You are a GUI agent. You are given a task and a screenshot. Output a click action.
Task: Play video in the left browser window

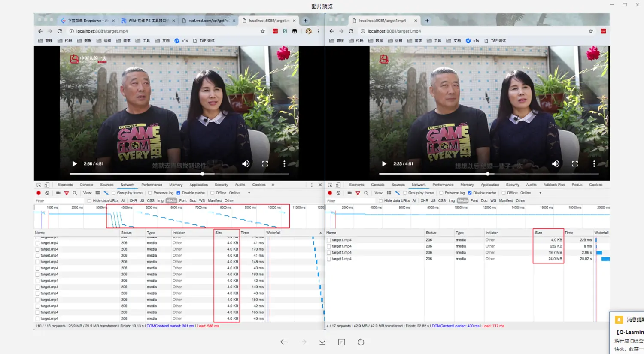(74, 163)
